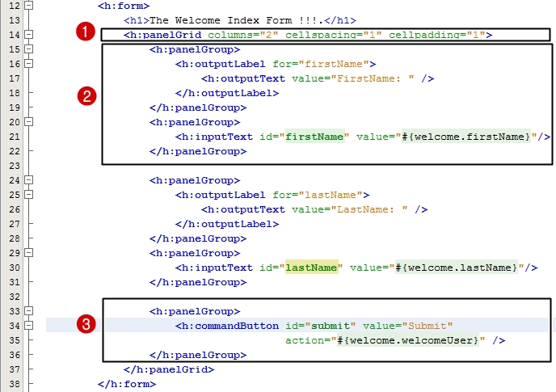The width and height of the screenshot is (556, 392).
Task: Collapse the fold at line 16 outputLabel firstName
Action: pyautogui.click(x=29, y=64)
